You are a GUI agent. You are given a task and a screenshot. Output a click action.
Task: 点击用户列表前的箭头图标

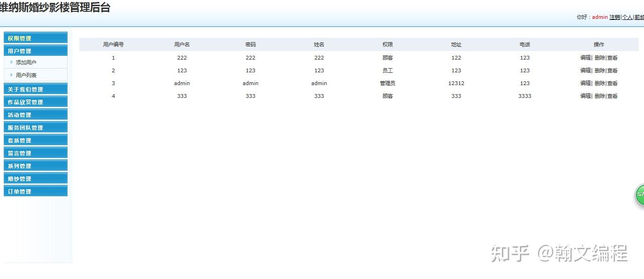click(x=12, y=74)
